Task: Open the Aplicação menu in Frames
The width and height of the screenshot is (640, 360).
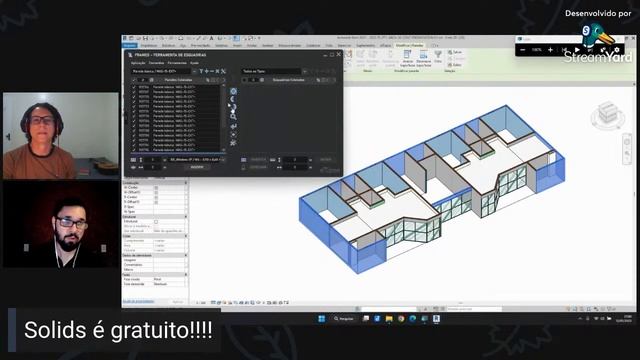Action: tap(138, 63)
